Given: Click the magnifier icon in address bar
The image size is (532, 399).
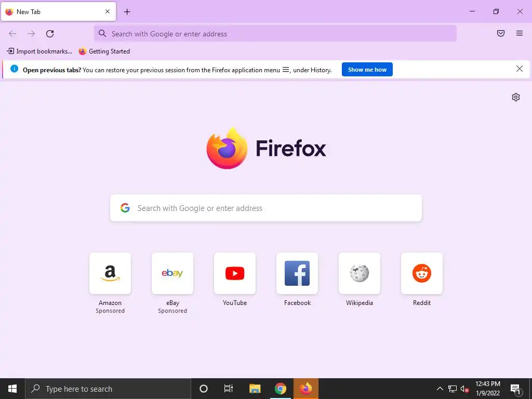Looking at the screenshot, I should tap(102, 33).
